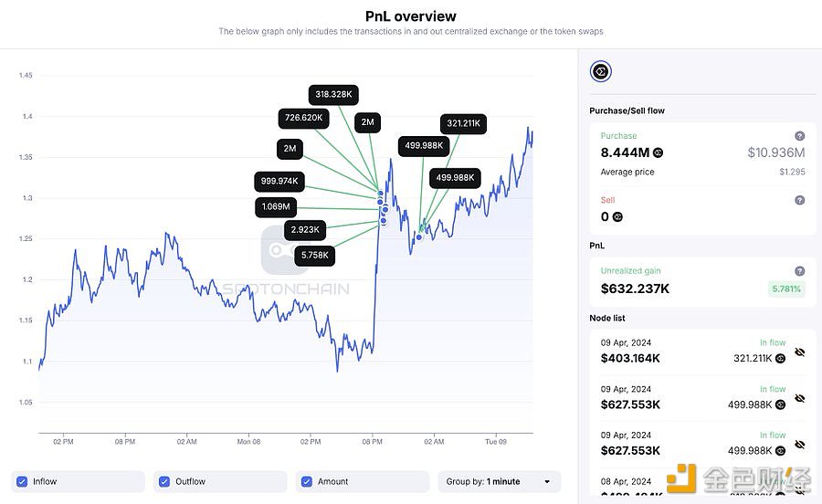Click the 5.758K inflow label on chart
The width and height of the screenshot is (822, 504).
(x=314, y=256)
